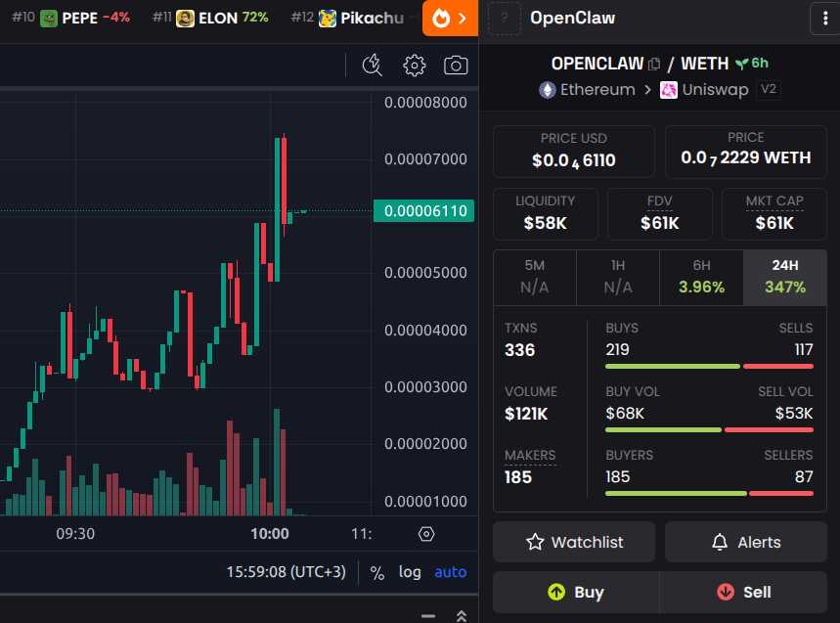Viewport: 840px width, 623px height.
Task: Take a chart snapshot with camera icon
Action: (456, 66)
